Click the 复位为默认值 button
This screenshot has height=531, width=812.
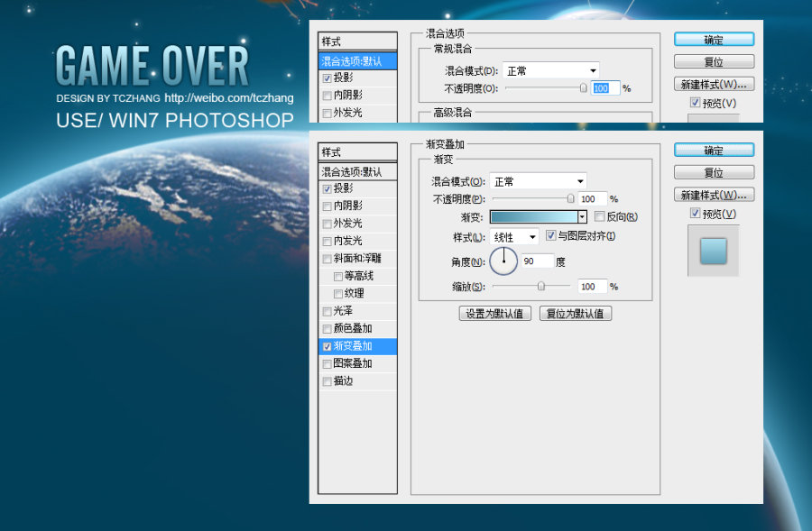pyautogui.click(x=576, y=313)
